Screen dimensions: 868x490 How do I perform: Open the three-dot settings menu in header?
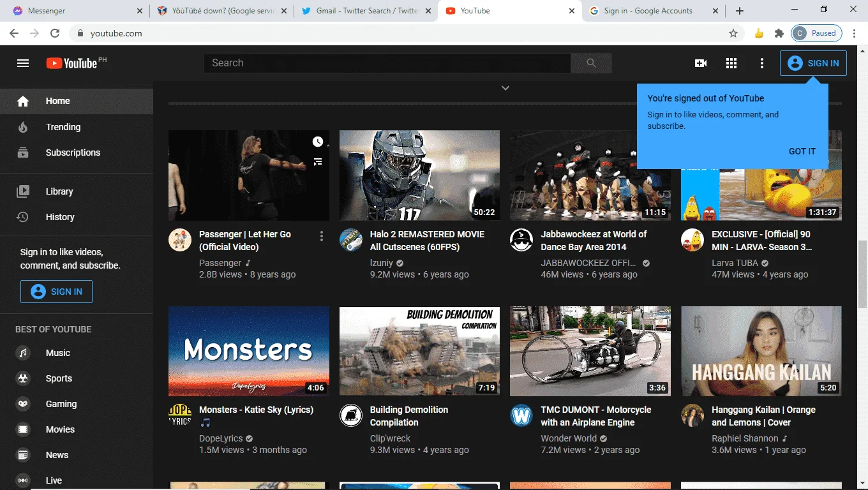[x=762, y=63]
